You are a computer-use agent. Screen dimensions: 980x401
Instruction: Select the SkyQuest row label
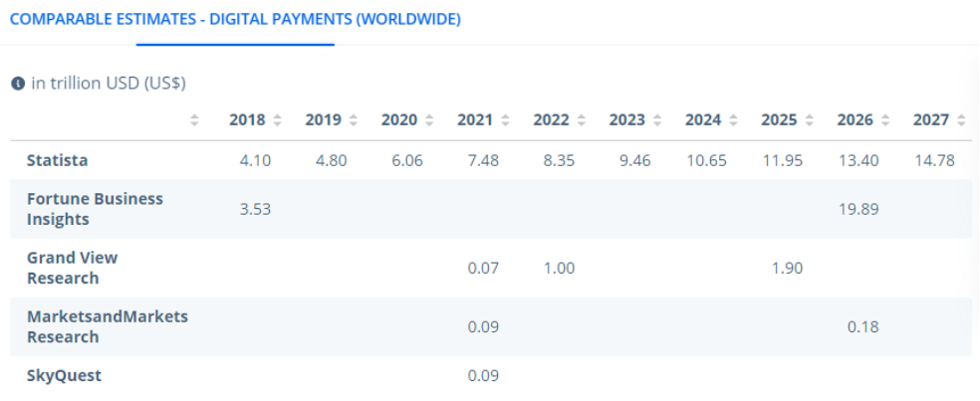tap(65, 376)
